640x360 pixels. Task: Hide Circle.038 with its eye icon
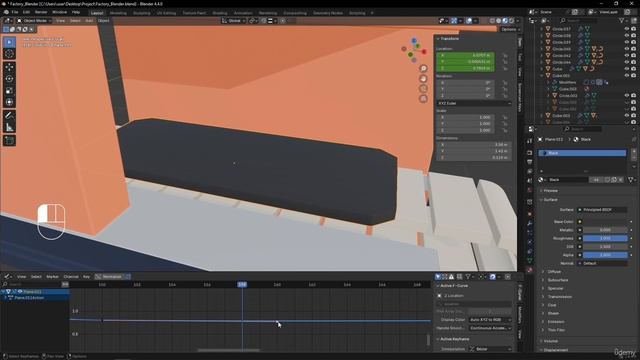(x=627, y=36)
